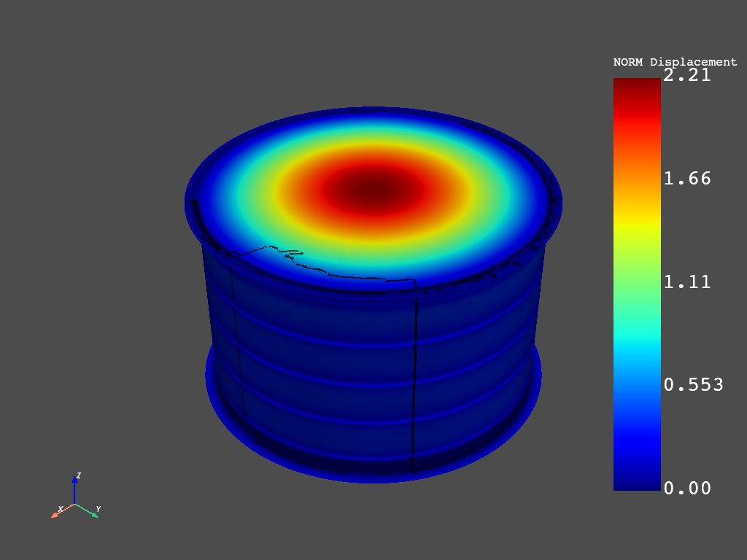
Task: Click the 1.11 colorbar tick label
Action: (686, 282)
